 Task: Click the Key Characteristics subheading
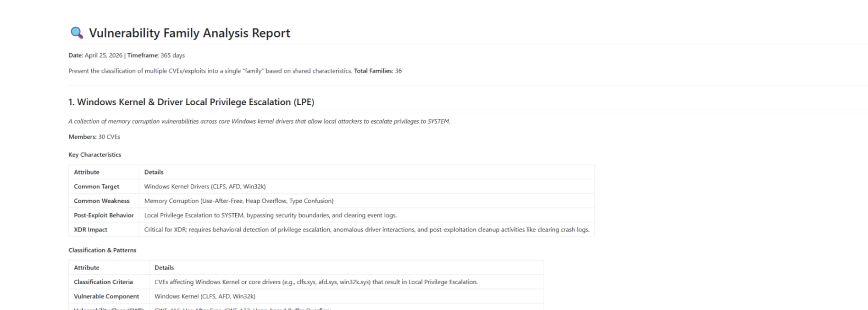pyautogui.click(x=94, y=155)
